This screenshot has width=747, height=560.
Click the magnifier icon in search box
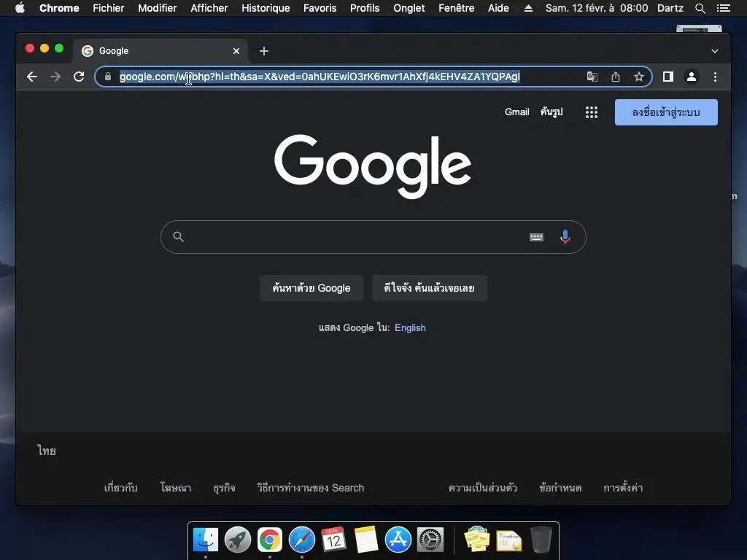coord(178,237)
